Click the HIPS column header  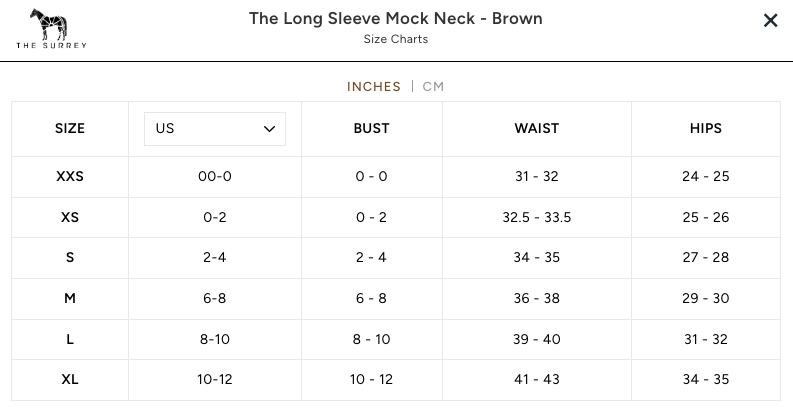click(x=706, y=129)
